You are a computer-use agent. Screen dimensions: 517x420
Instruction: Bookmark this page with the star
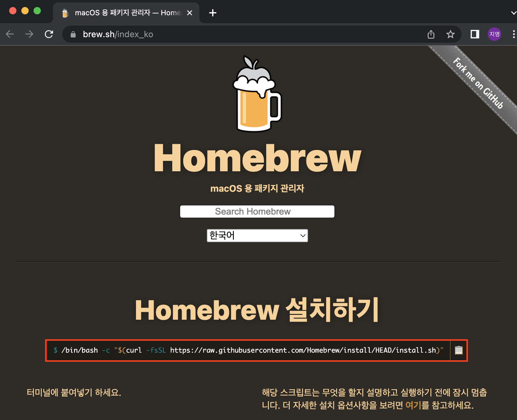pos(450,34)
